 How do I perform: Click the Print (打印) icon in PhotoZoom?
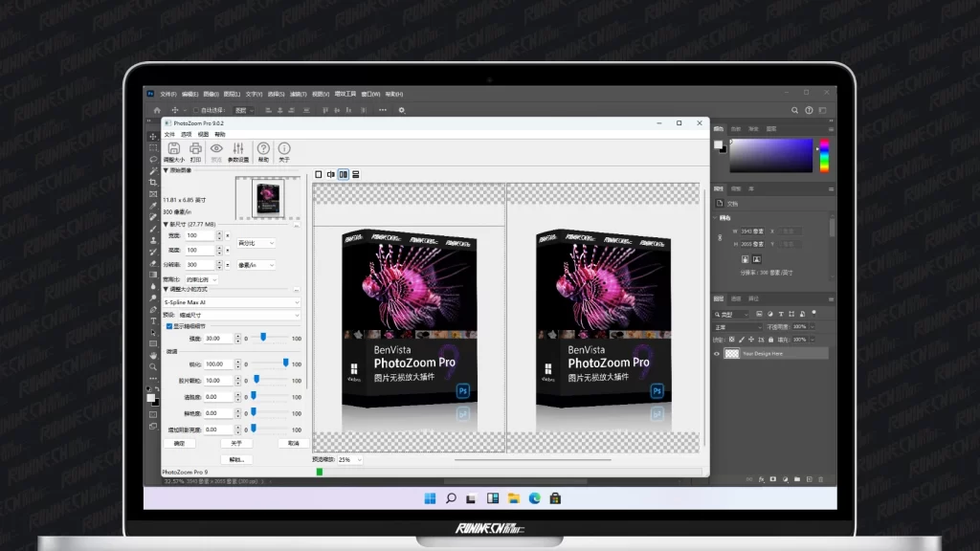(x=195, y=149)
